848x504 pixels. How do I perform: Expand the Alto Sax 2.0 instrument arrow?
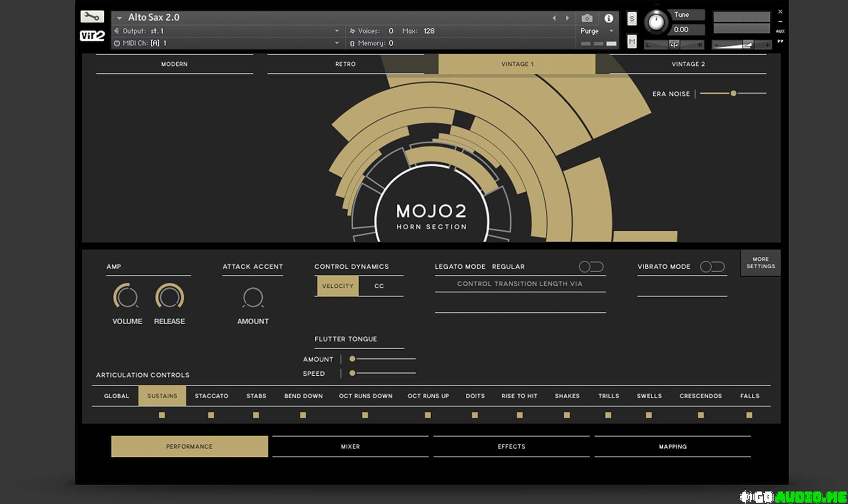[119, 18]
